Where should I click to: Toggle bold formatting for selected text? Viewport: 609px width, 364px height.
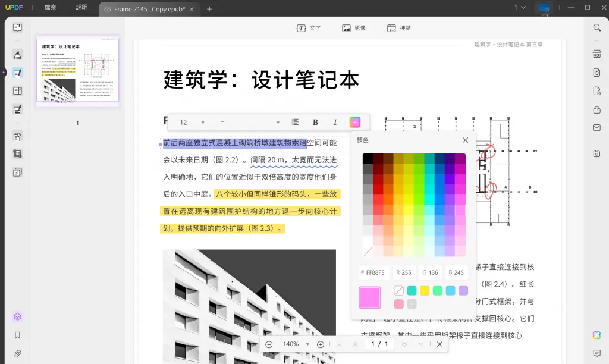(315, 123)
